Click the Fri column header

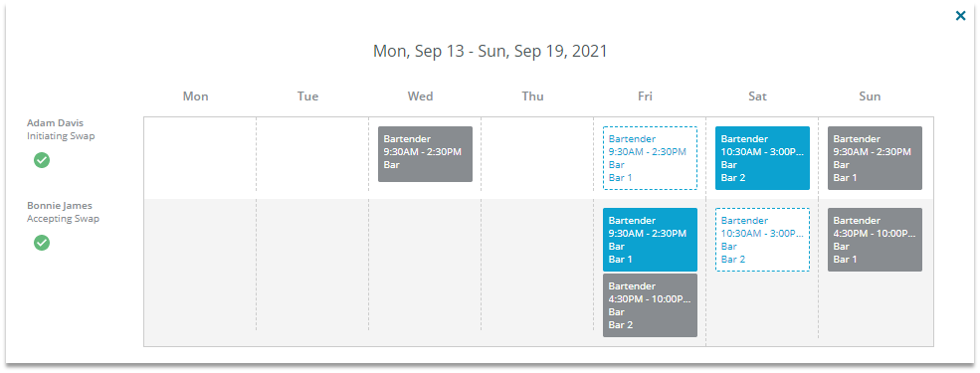[646, 96]
